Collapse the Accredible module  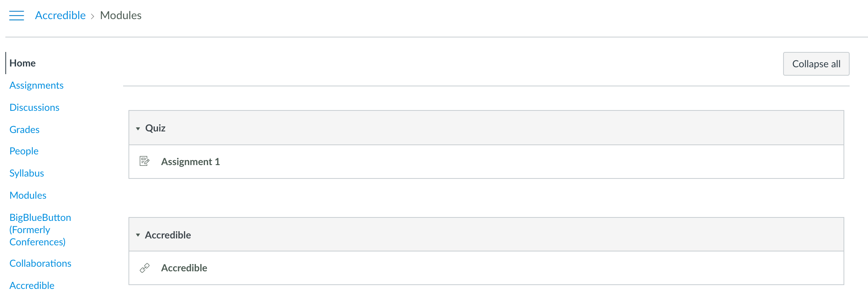click(x=138, y=235)
